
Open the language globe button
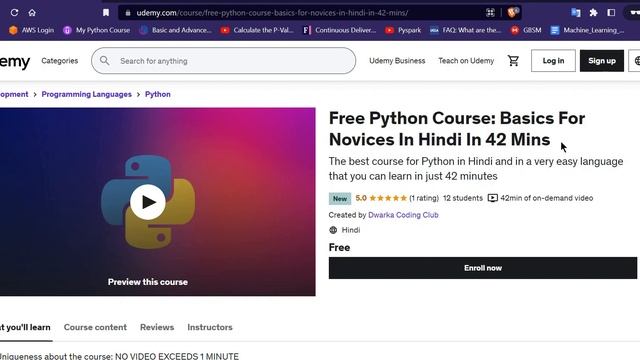click(x=635, y=61)
